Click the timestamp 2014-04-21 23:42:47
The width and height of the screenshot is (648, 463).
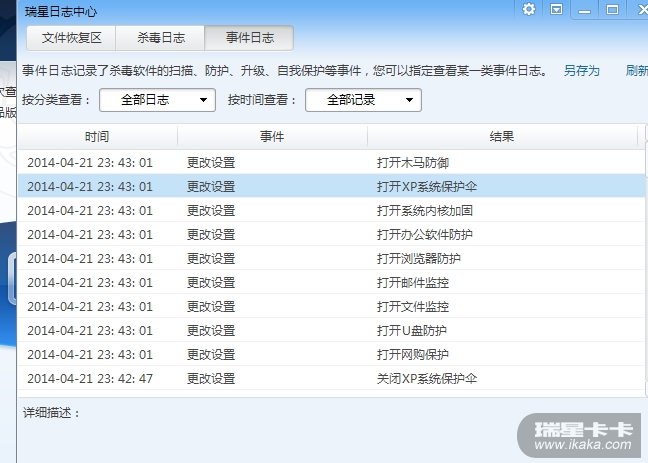(x=90, y=379)
